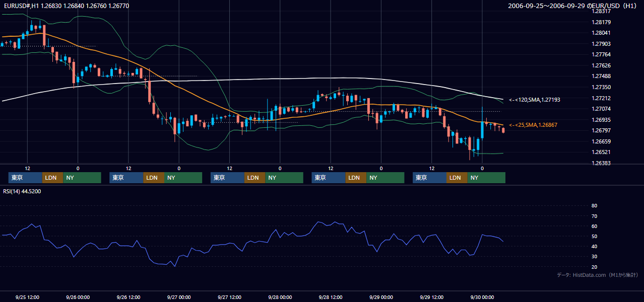644x302 pixels.
Task: Click RSI scale level 50
Action: (x=594, y=236)
